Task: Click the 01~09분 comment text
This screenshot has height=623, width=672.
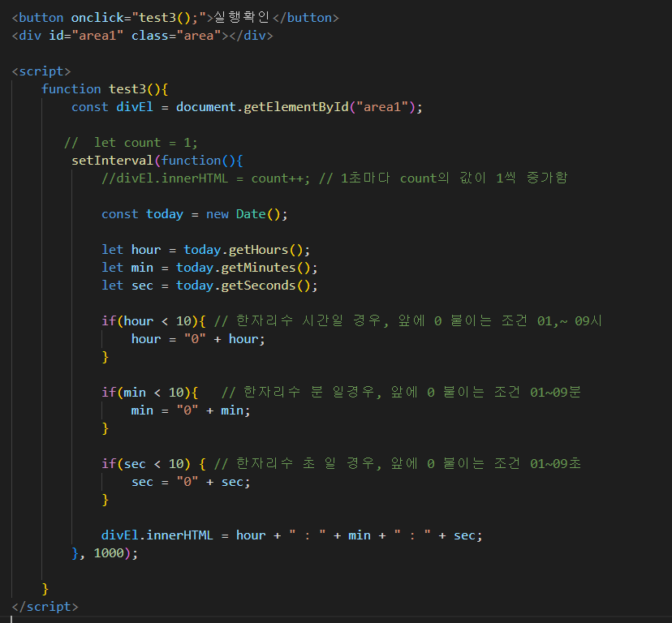Action: [555, 392]
